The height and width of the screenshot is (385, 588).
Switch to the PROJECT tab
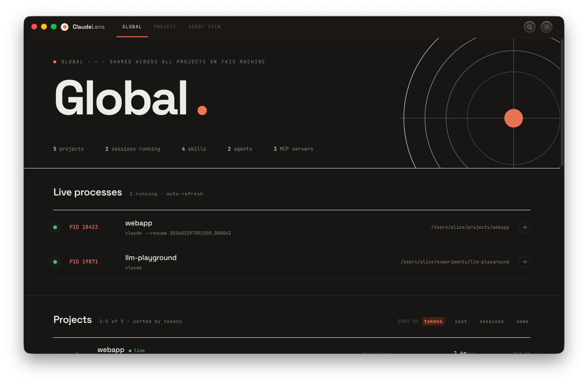pos(165,27)
